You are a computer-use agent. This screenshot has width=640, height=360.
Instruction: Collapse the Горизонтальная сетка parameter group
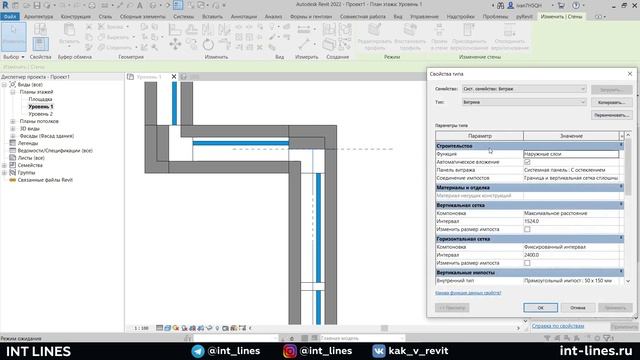point(621,238)
